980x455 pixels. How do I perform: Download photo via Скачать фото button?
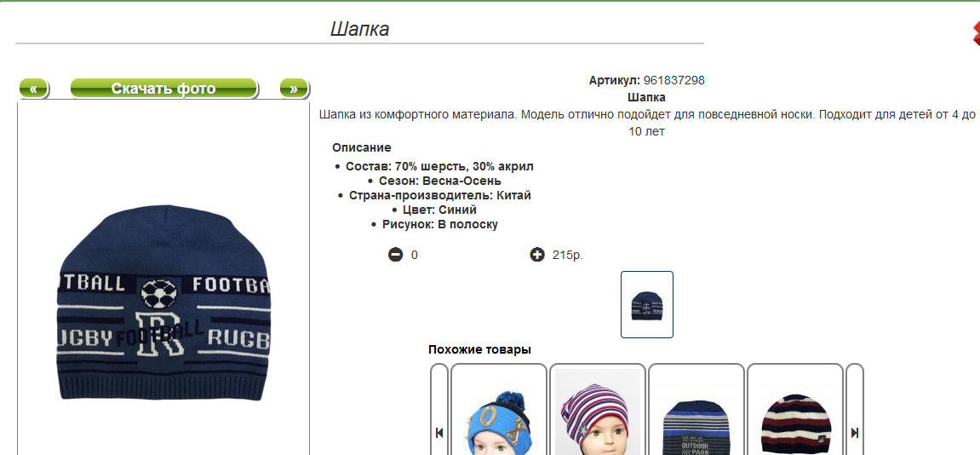click(163, 89)
